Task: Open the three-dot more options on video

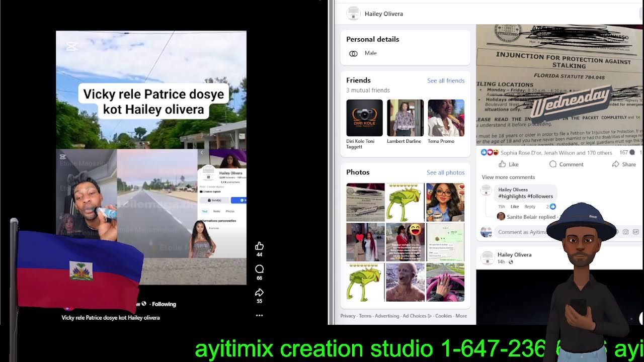Action: coord(259,315)
